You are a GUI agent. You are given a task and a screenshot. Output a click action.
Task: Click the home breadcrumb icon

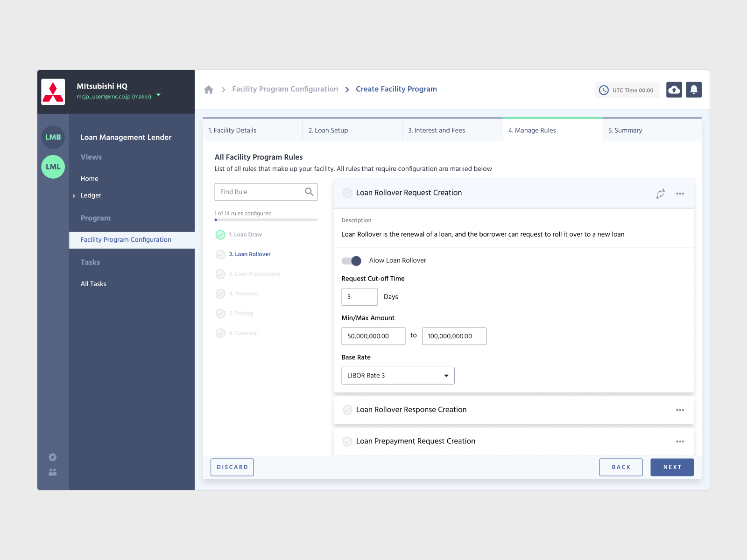[208, 89]
